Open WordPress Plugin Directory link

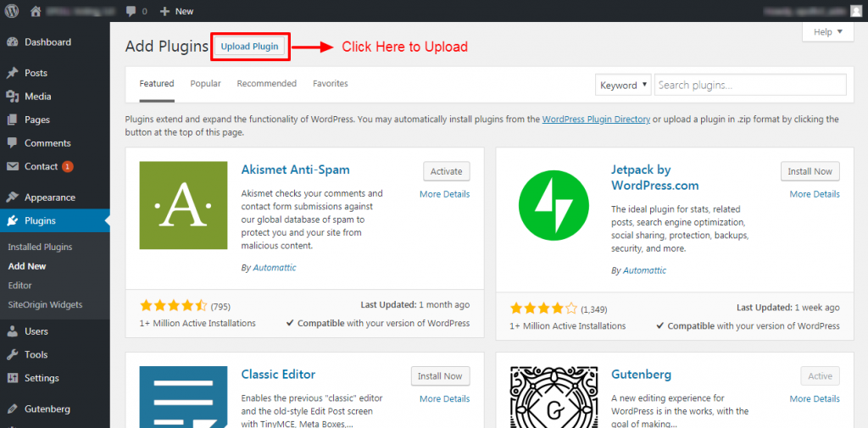(x=596, y=119)
